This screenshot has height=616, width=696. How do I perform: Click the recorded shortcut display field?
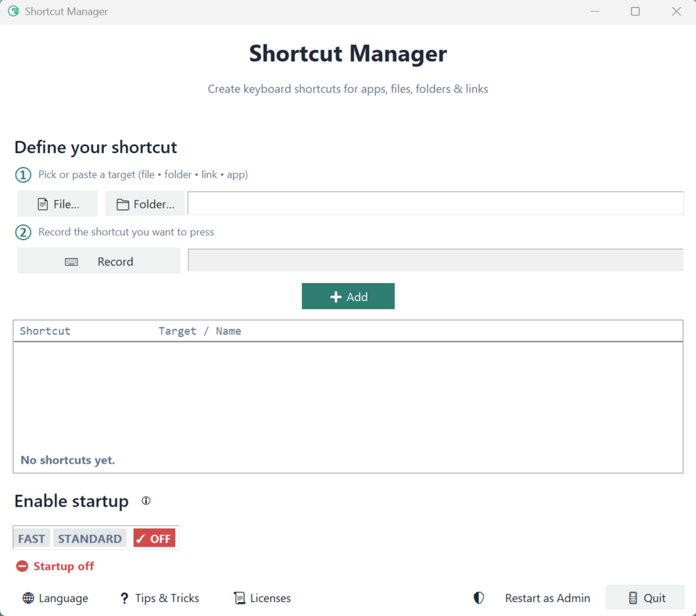436,260
